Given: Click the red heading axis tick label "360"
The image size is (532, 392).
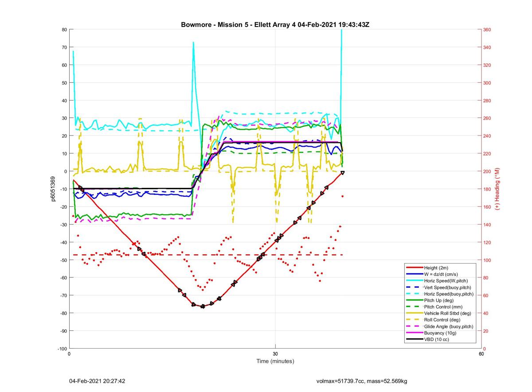Looking at the screenshot, I should click(487, 30).
